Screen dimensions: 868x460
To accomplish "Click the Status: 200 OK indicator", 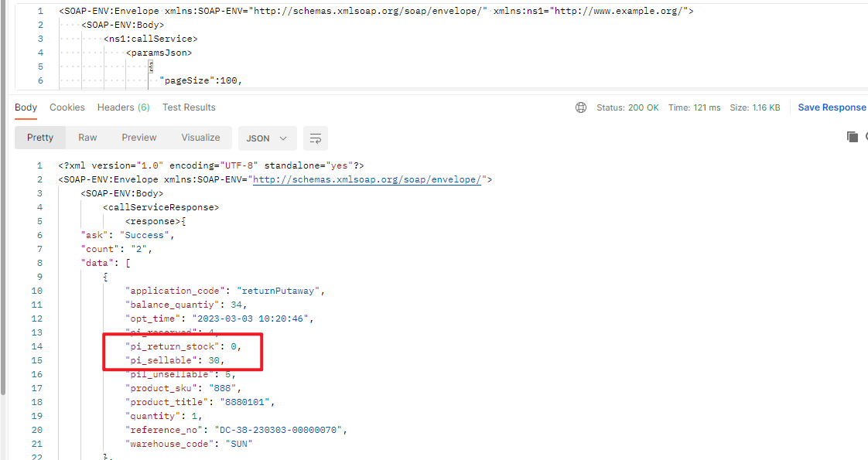I will pyautogui.click(x=627, y=107).
